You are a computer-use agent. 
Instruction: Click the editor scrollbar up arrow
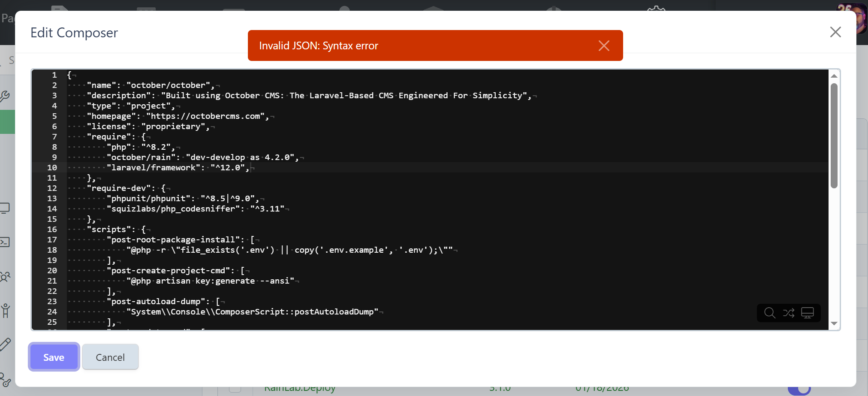[834, 76]
